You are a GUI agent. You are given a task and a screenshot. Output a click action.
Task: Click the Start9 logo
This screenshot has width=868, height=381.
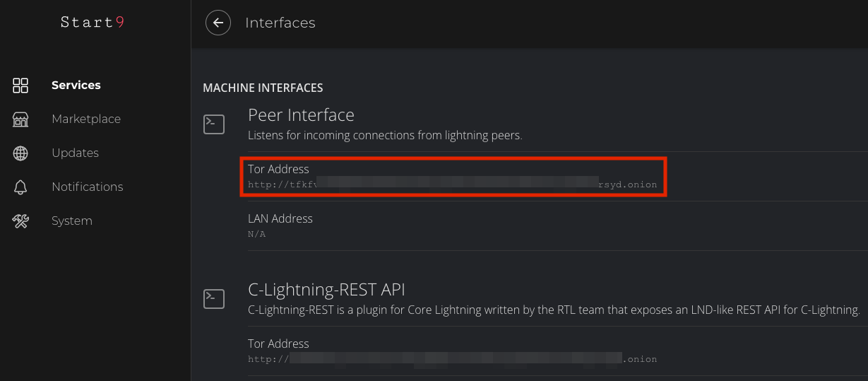tap(93, 22)
